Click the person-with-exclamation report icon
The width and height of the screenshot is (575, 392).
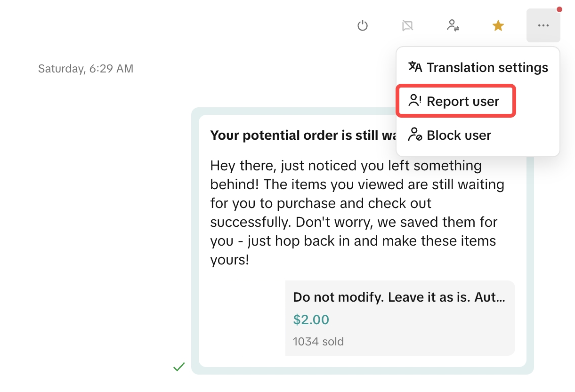coord(415,101)
